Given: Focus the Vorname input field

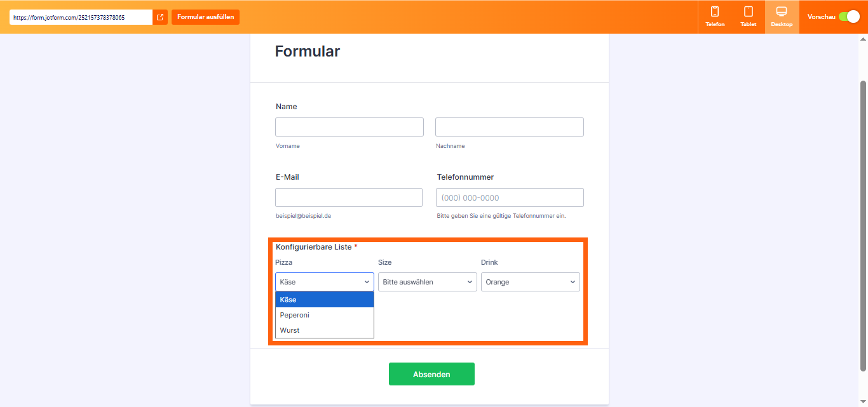Looking at the screenshot, I should [x=349, y=127].
